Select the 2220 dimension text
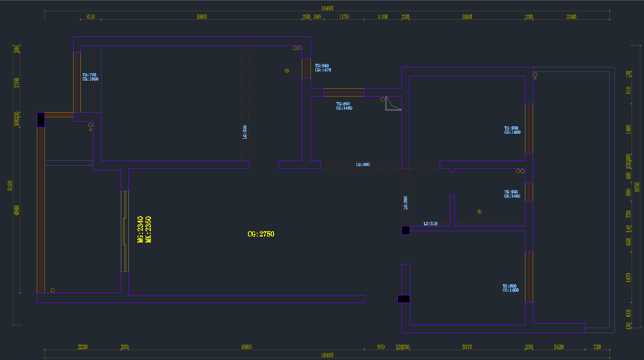The image size is (644, 360). pyautogui.click(x=83, y=347)
